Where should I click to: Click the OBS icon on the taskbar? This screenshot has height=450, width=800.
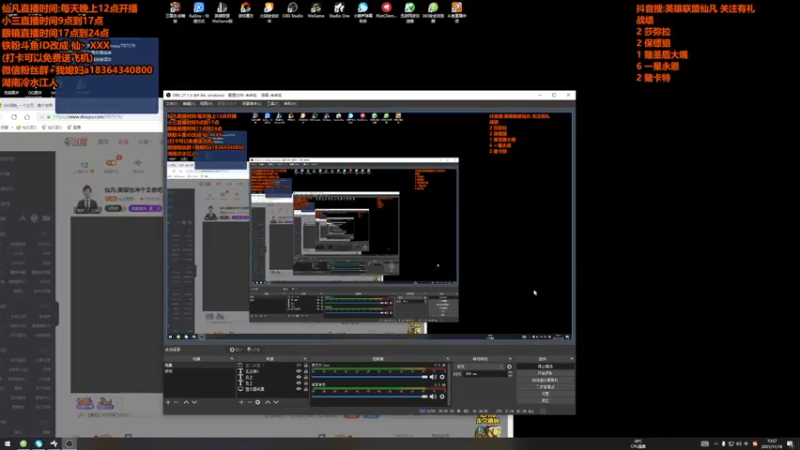click(x=69, y=443)
